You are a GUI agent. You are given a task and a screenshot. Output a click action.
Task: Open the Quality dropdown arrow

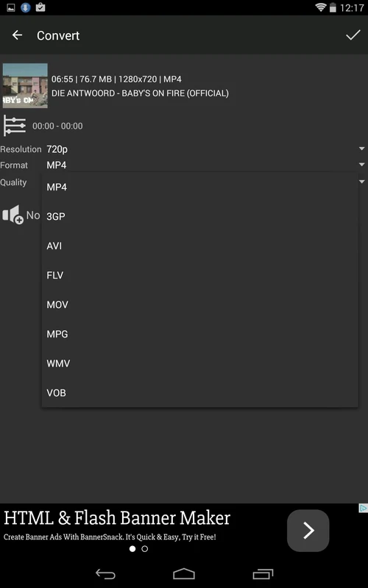[x=361, y=182]
